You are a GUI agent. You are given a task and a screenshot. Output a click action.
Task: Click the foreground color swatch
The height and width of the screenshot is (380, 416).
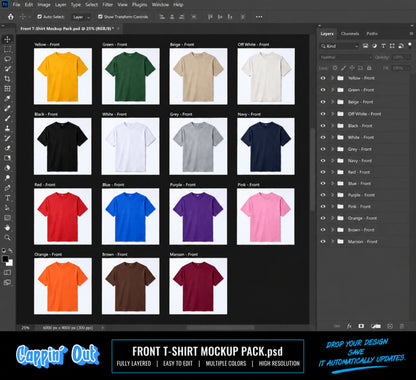pos(5,259)
